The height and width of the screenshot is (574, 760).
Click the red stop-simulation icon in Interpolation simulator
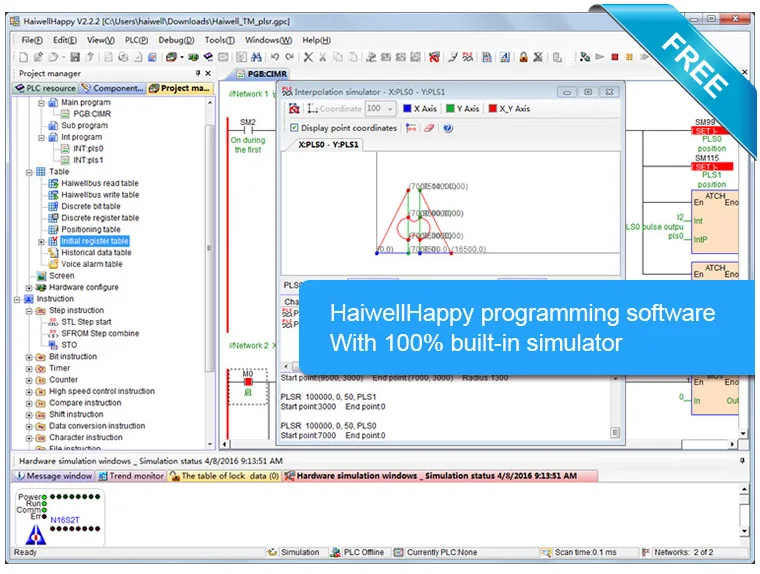(x=294, y=109)
